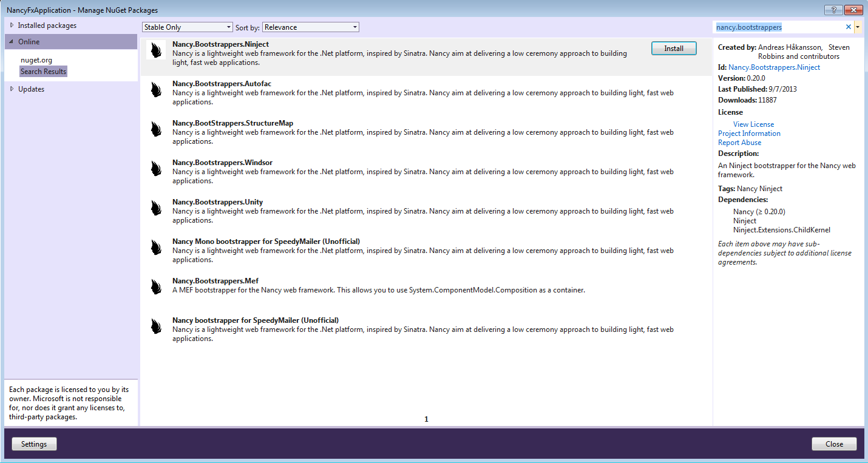The image size is (868, 463).
Task: Open the Nancy.Bootstrappers.Ninject Id link
Action: tap(774, 67)
